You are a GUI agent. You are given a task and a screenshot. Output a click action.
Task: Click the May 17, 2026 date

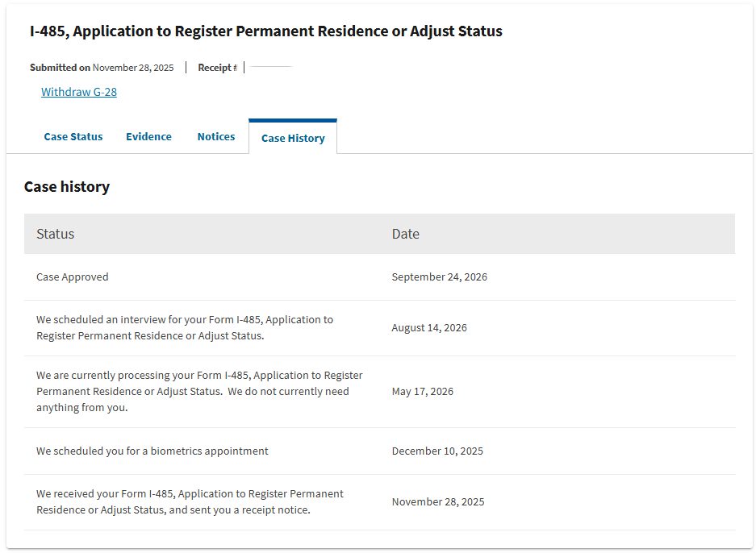(422, 392)
